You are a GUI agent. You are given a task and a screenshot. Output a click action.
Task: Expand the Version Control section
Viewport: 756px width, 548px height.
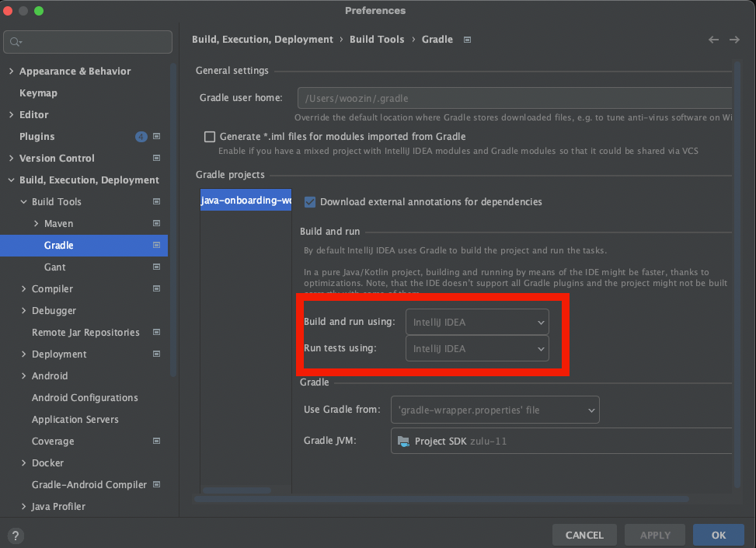(x=12, y=158)
